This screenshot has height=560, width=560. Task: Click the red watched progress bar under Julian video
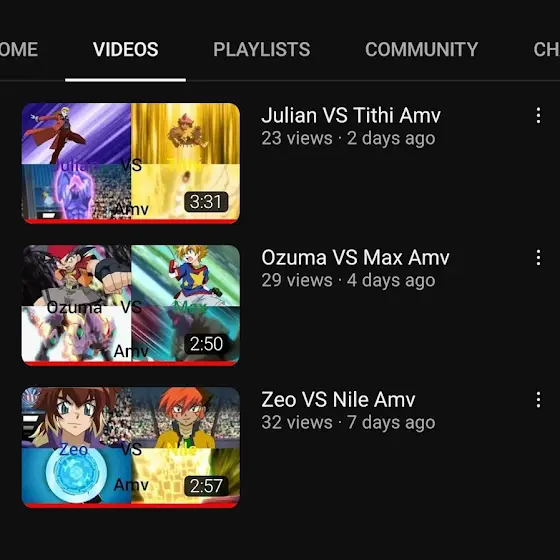pyautogui.click(x=131, y=221)
